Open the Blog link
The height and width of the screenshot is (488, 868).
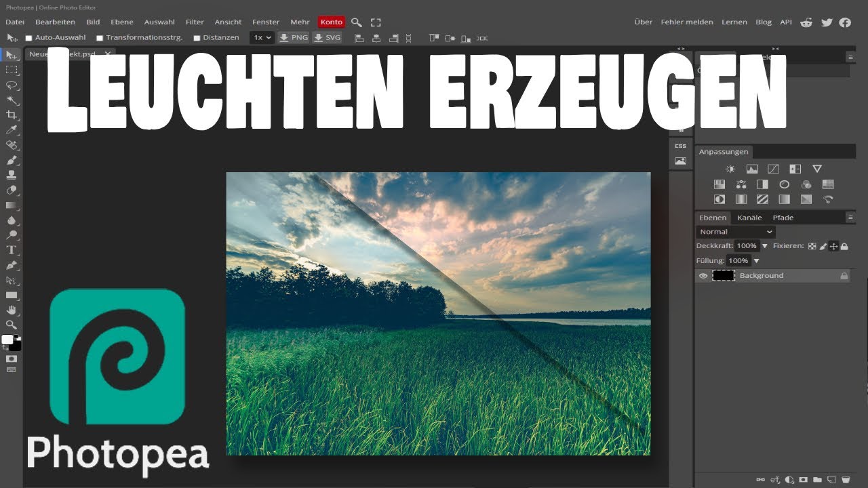[x=764, y=22]
